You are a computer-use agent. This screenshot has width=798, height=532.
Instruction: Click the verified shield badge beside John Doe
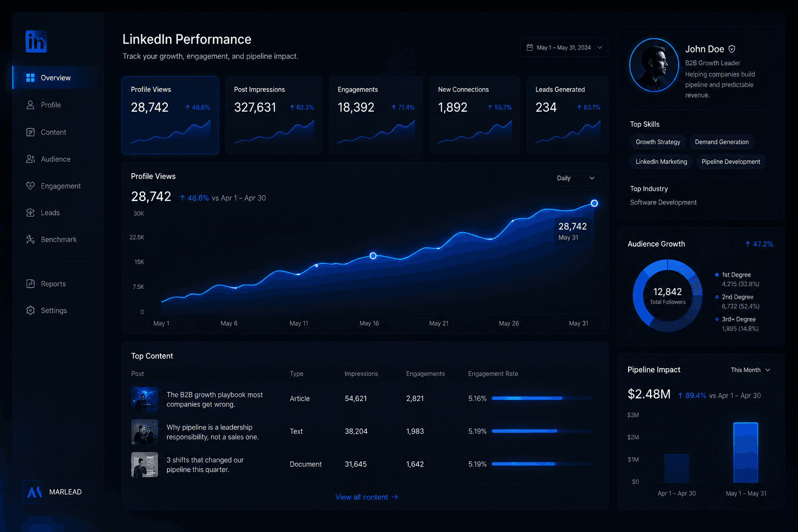point(731,49)
